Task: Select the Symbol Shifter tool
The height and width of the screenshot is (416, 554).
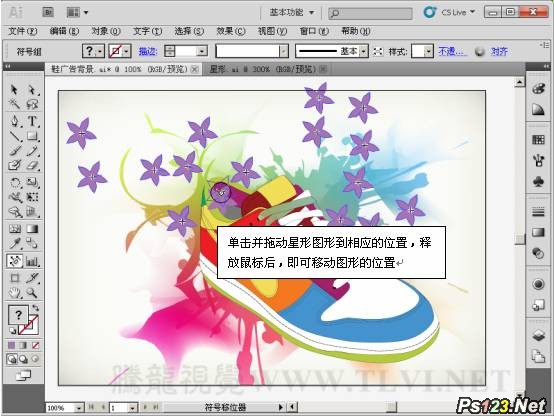Action: 14,261
